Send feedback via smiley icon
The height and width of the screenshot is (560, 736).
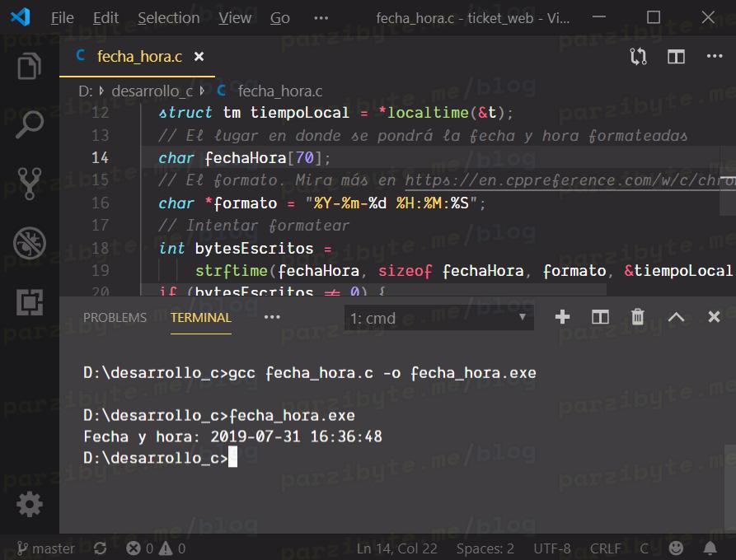coord(676,548)
